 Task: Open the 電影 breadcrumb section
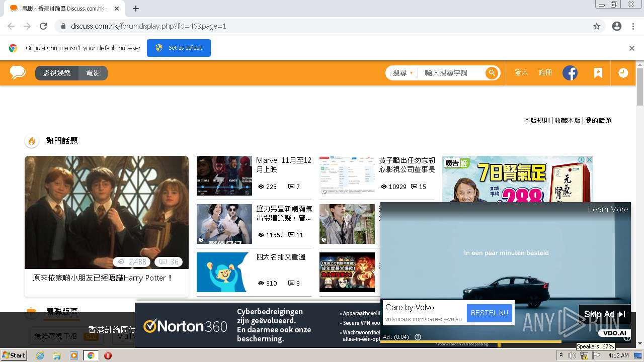tap(93, 73)
